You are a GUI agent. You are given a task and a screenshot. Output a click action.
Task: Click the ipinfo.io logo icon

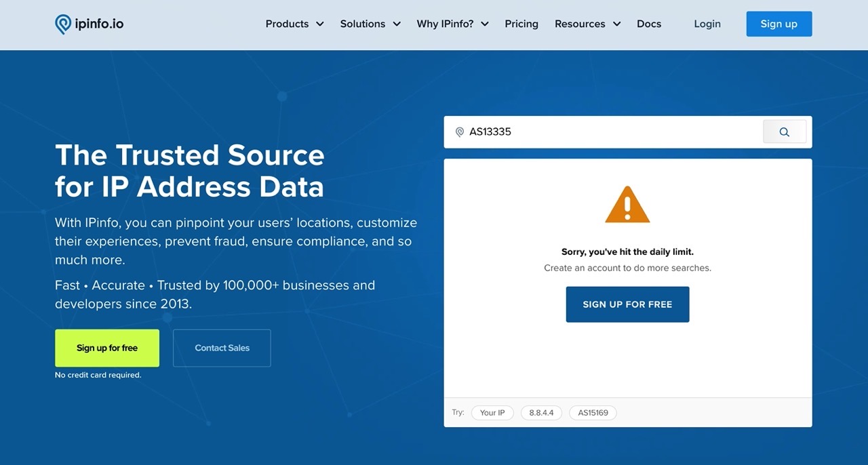coord(63,24)
